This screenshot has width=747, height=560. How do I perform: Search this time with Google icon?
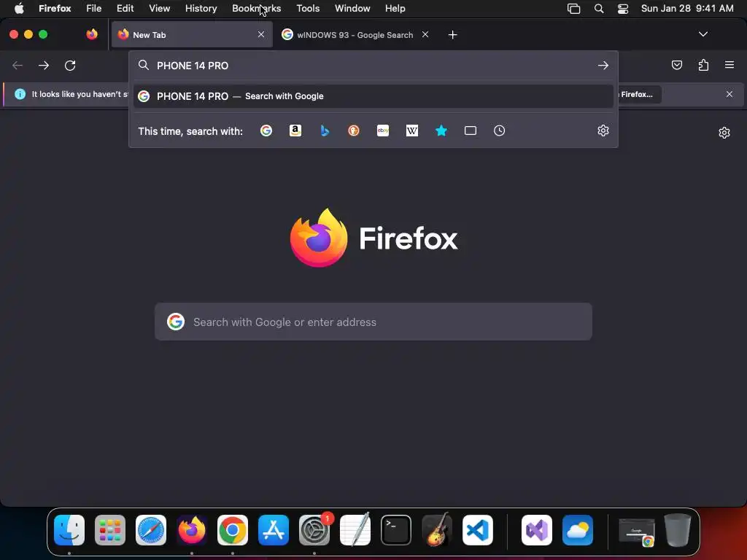(266, 131)
